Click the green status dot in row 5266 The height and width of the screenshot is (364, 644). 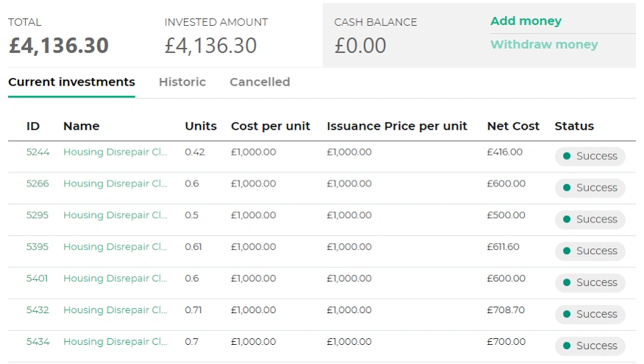(567, 188)
